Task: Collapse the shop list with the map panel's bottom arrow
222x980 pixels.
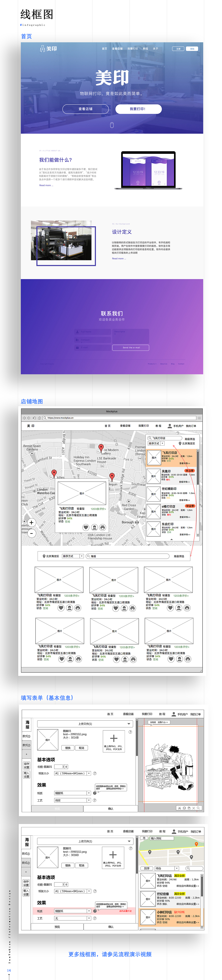Action: coord(171,539)
